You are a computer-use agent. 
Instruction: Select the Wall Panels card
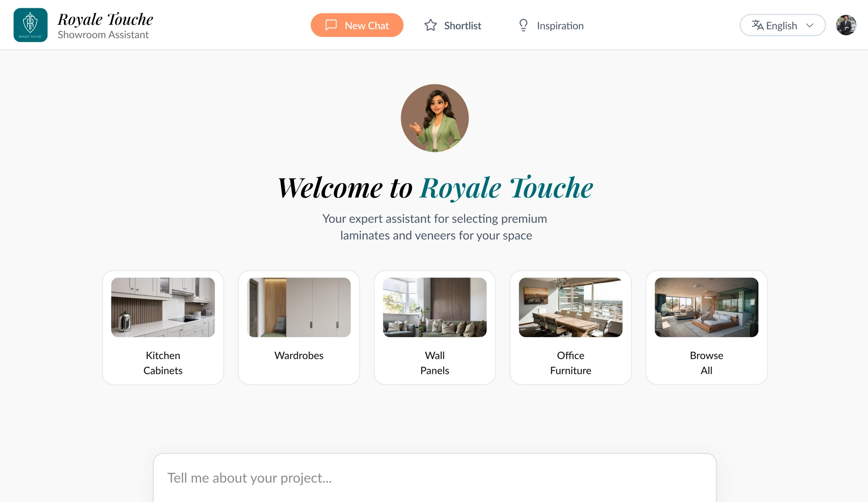pyautogui.click(x=435, y=327)
